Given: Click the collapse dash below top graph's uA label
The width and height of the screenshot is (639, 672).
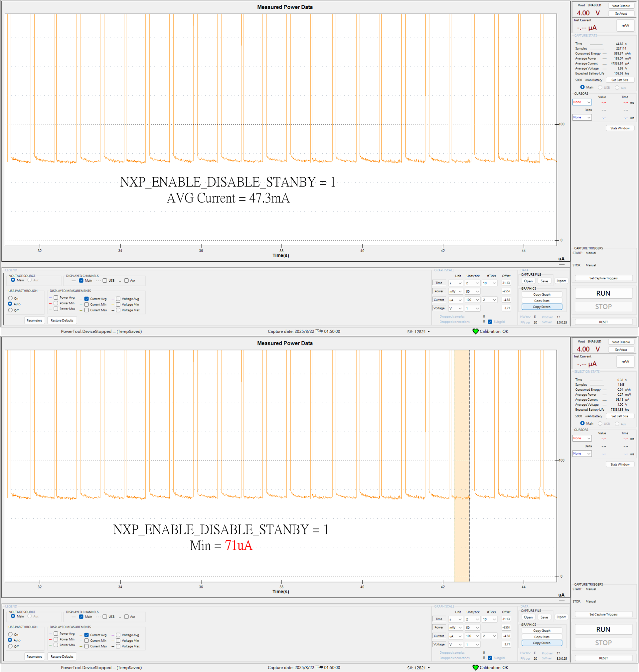Looking at the screenshot, I should pos(562,265).
